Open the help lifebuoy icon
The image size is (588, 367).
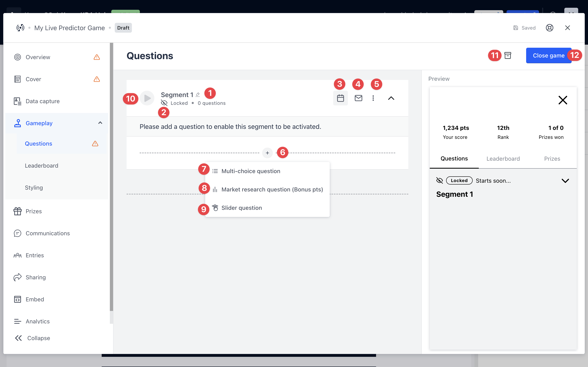pos(549,28)
